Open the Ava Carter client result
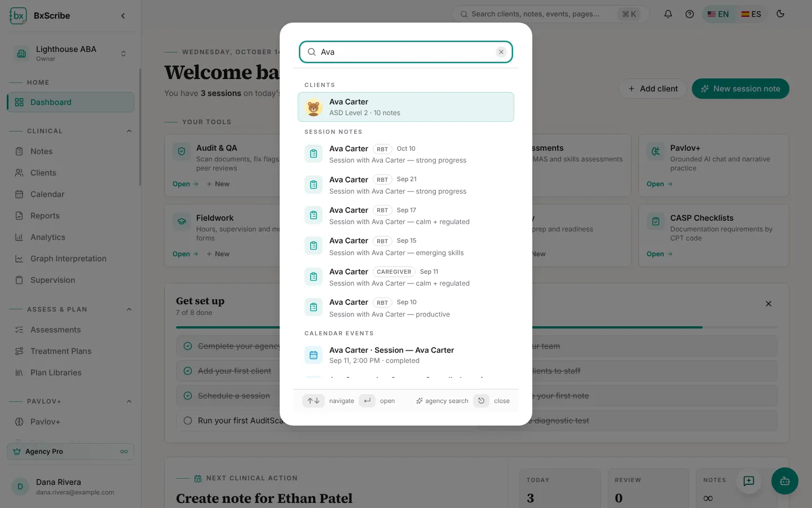This screenshot has width=812, height=508. [406, 107]
